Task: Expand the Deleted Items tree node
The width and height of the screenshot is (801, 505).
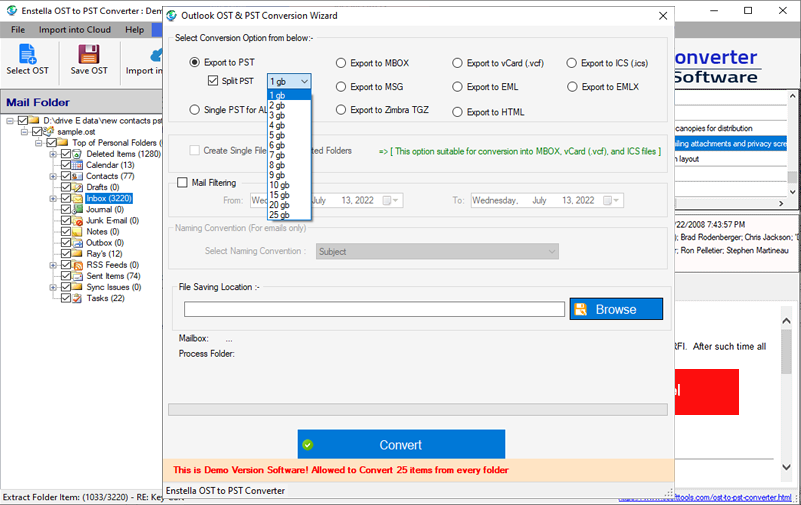Action: pos(53,154)
